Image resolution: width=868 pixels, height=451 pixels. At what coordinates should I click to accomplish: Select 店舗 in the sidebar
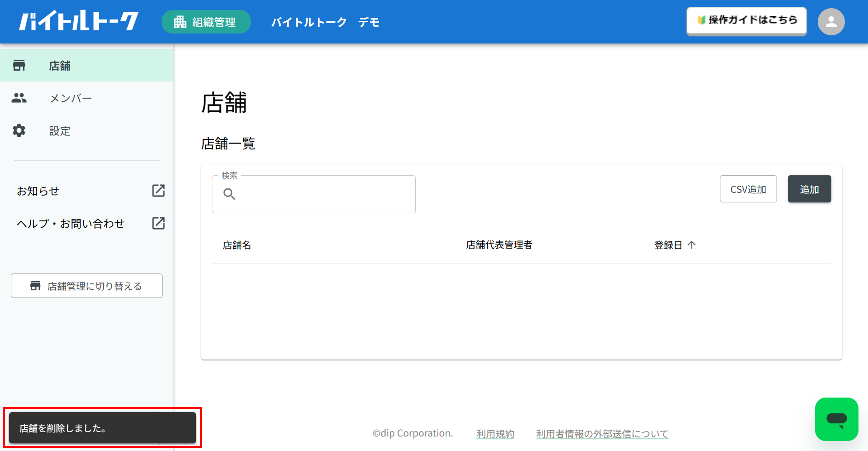tap(87, 65)
